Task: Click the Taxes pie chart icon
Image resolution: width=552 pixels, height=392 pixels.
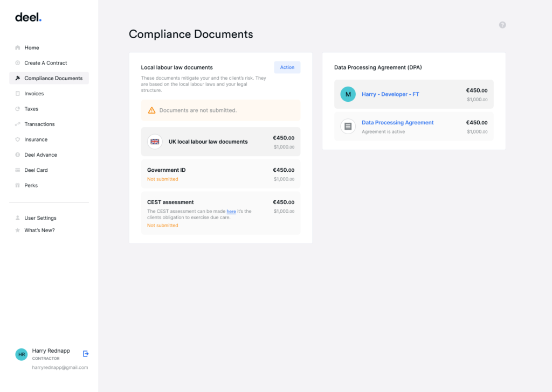Action: click(x=18, y=109)
